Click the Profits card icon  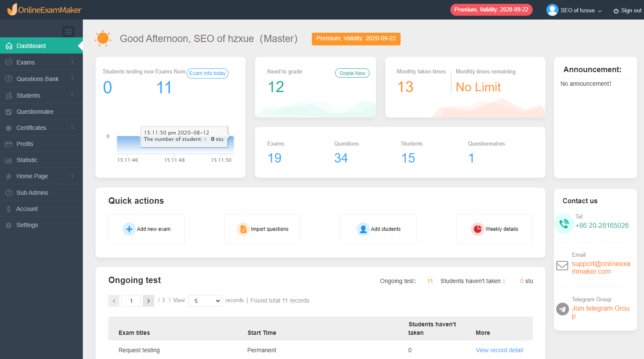pos(8,144)
